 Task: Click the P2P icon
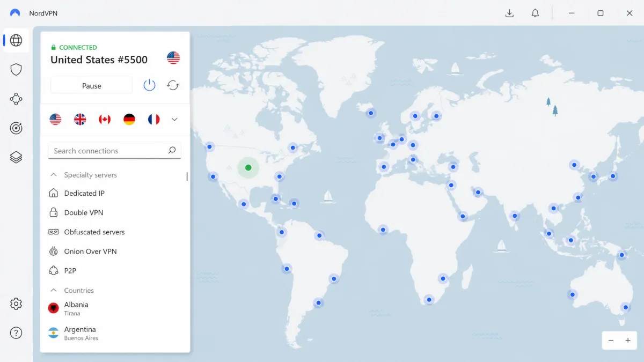(54, 270)
